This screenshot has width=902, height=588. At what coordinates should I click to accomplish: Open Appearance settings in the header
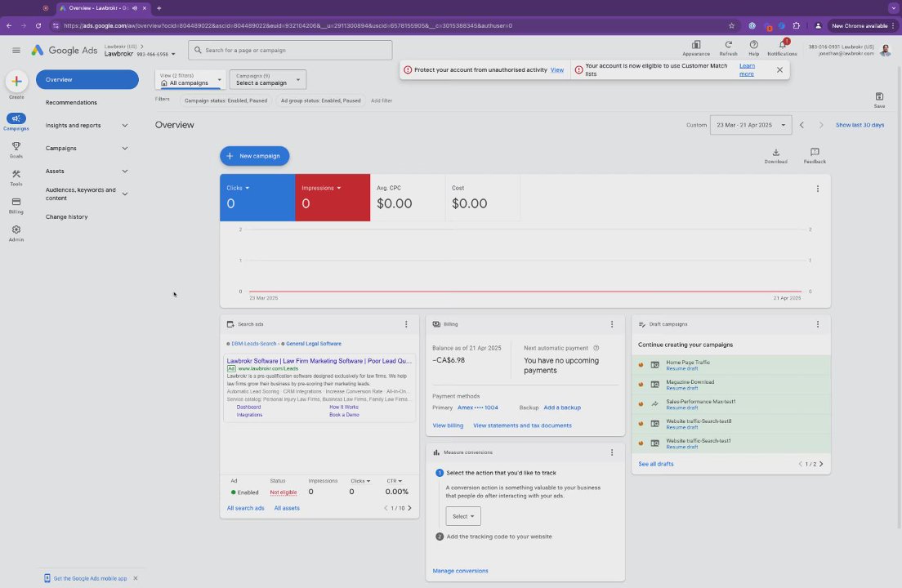tap(696, 47)
